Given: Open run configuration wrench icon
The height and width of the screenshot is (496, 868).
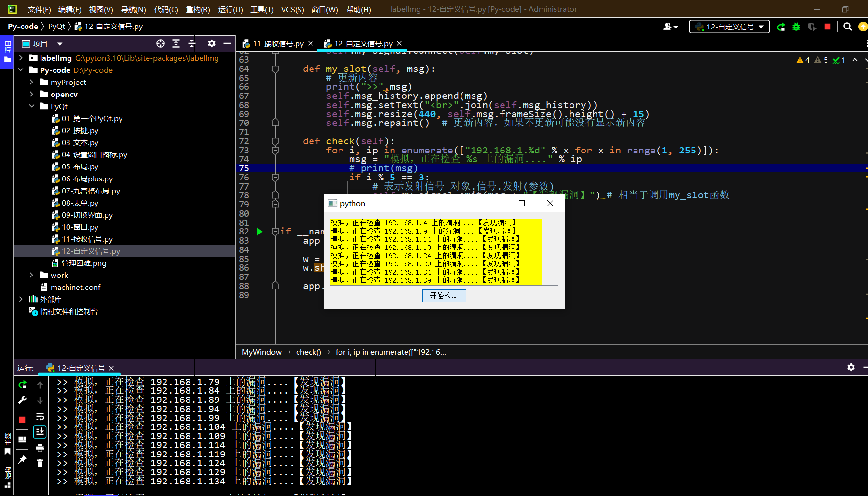Looking at the screenshot, I should tap(22, 400).
